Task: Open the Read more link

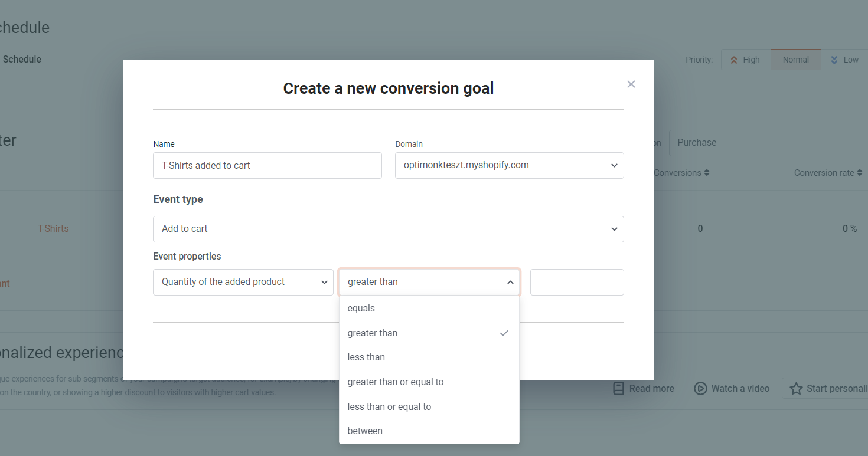Action: pyautogui.click(x=643, y=388)
